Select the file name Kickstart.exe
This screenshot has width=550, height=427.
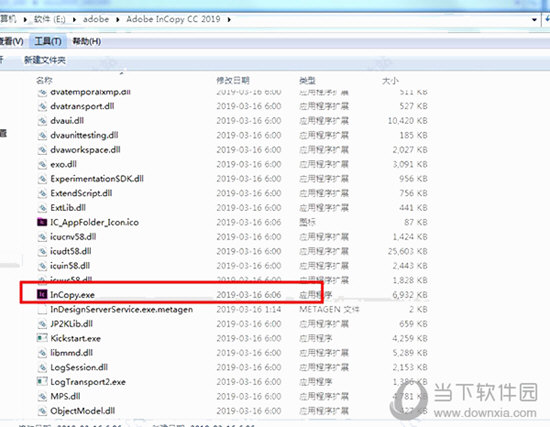(75, 338)
